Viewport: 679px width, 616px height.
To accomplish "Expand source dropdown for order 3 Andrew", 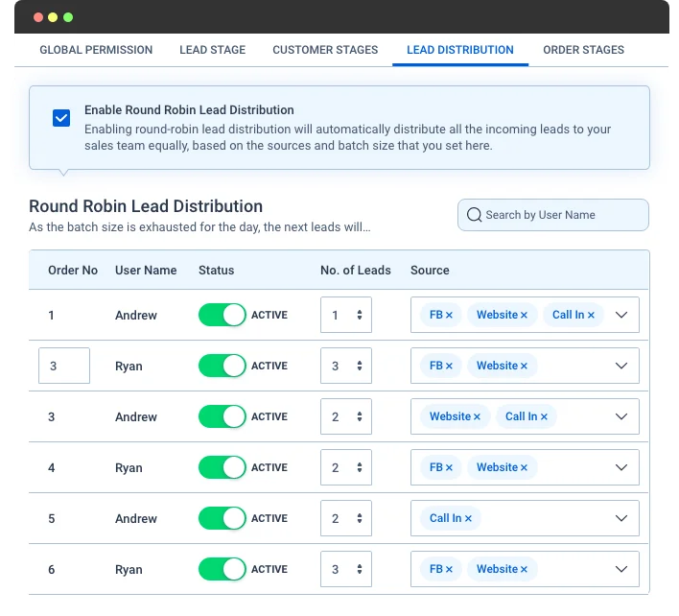I will (x=620, y=416).
